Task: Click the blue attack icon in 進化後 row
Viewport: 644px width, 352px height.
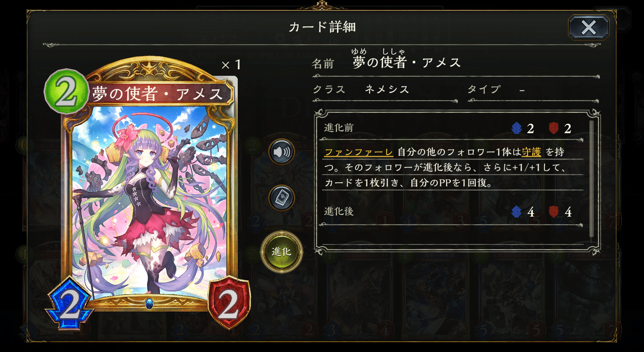Action: click(x=515, y=212)
